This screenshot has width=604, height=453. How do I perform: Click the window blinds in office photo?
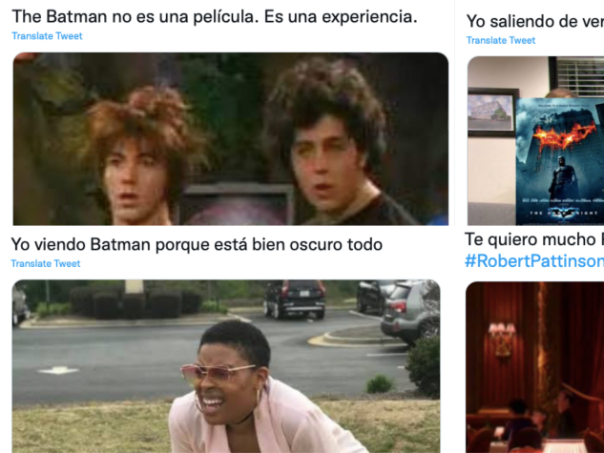pos(580,76)
